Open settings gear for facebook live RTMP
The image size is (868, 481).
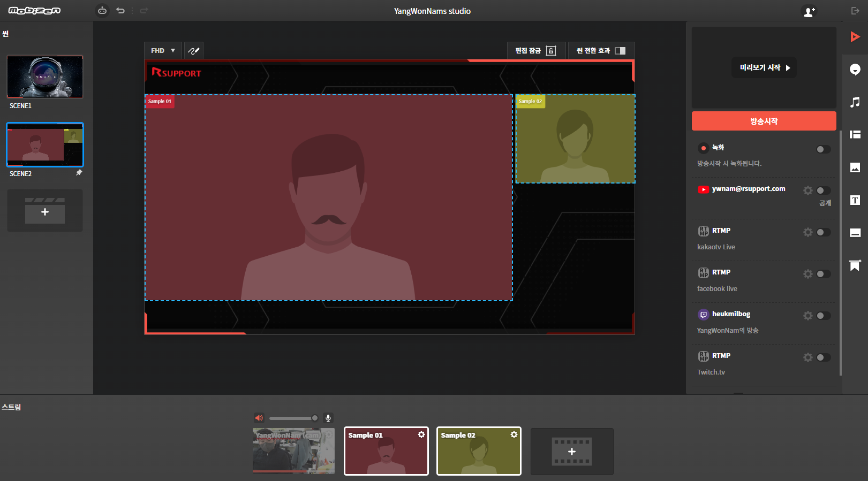[807, 274]
